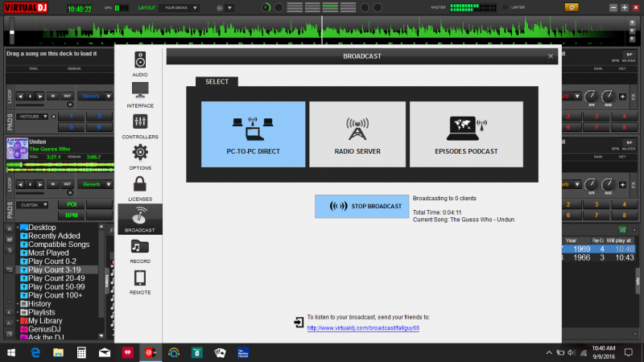This screenshot has height=362, width=644.
Task: Open the Record settings section
Action: click(139, 251)
